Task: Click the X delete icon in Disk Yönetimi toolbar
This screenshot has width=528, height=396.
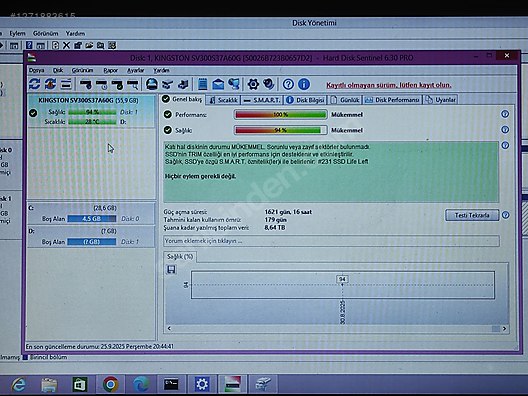Action: click(x=66, y=45)
